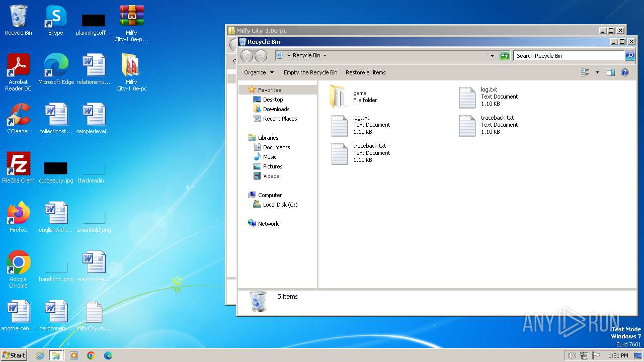Open the Action Center flag icon
Image resolution: width=644 pixels, height=362 pixels.
pos(596,355)
